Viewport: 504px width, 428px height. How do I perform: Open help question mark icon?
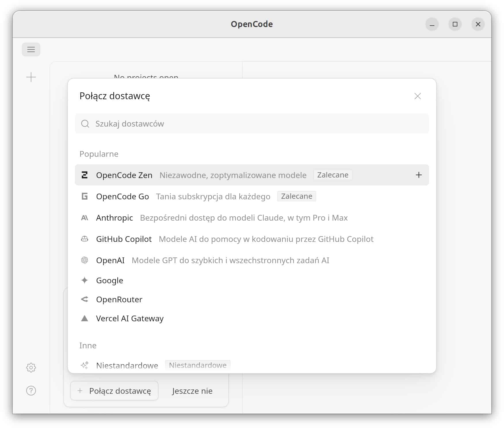[x=31, y=391]
